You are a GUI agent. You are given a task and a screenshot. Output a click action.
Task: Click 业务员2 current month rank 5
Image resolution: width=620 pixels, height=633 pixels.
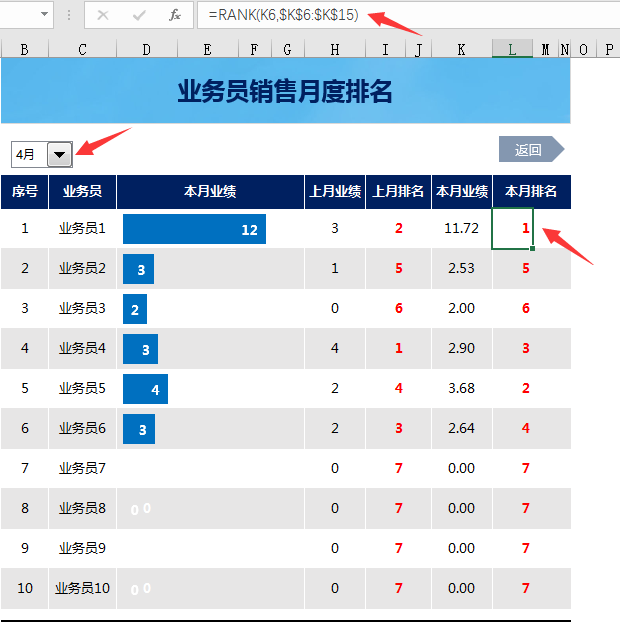[x=526, y=268]
